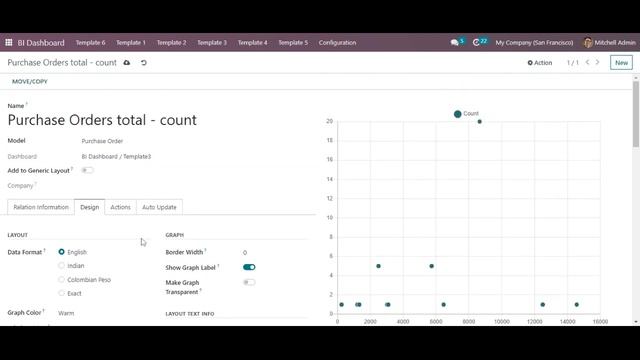Viewport: 640px width, 360px height.
Task: Open Template 1 menu
Action: point(131,42)
